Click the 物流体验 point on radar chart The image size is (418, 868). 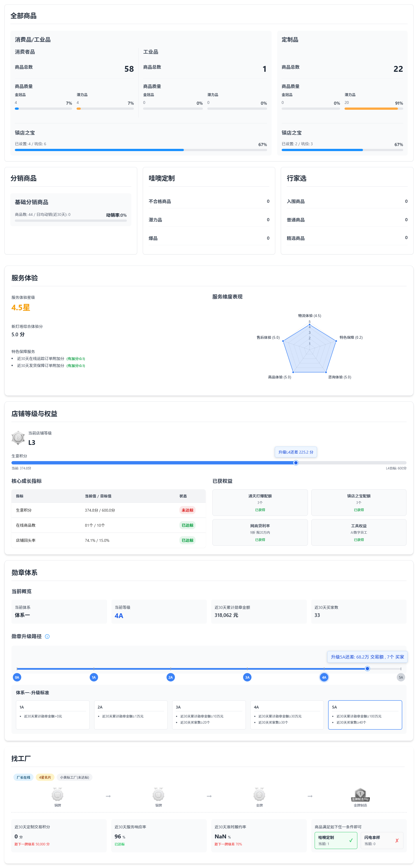pyautogui.click(x=310, y=325)
